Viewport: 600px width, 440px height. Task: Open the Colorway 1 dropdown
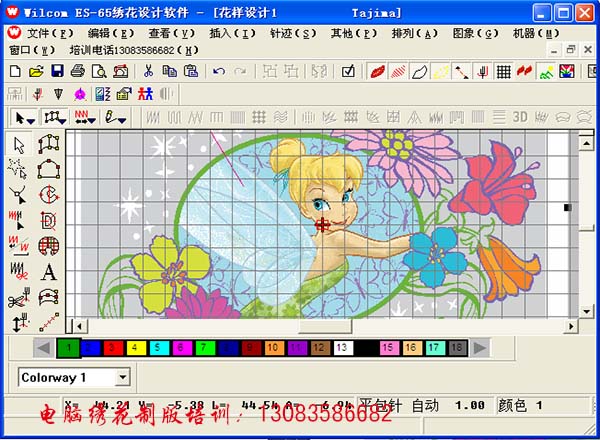123,377
